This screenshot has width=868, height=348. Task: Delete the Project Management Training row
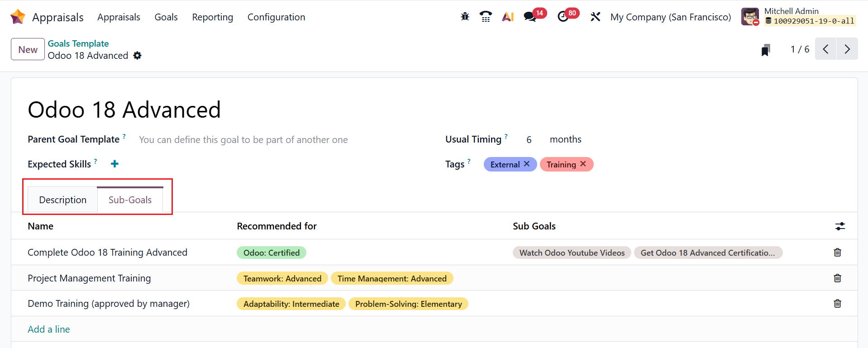pos(837,278)
